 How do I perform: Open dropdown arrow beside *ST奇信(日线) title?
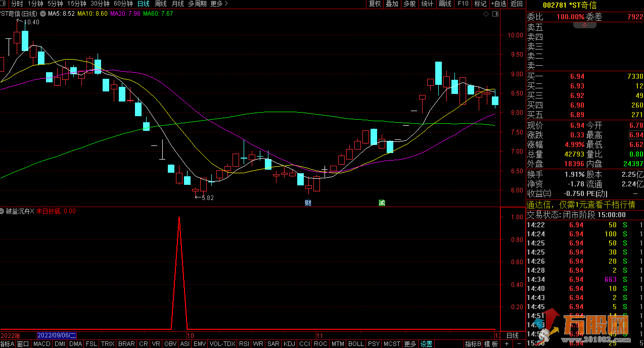click(42, 14)
